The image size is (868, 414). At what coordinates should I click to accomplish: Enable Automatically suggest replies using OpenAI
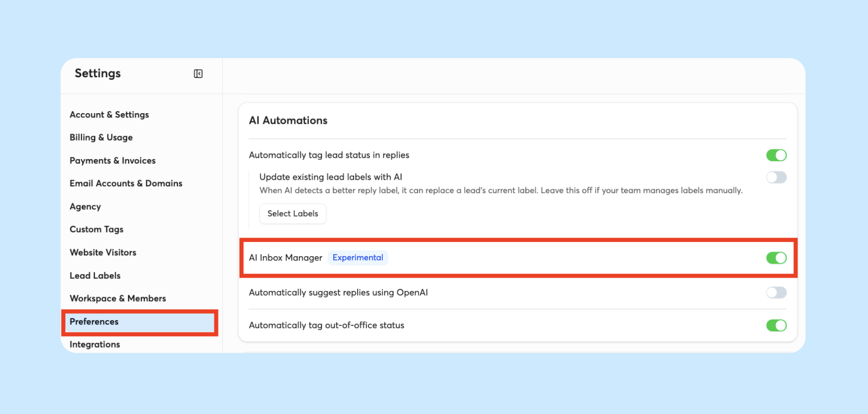click(x=776, y=293)
